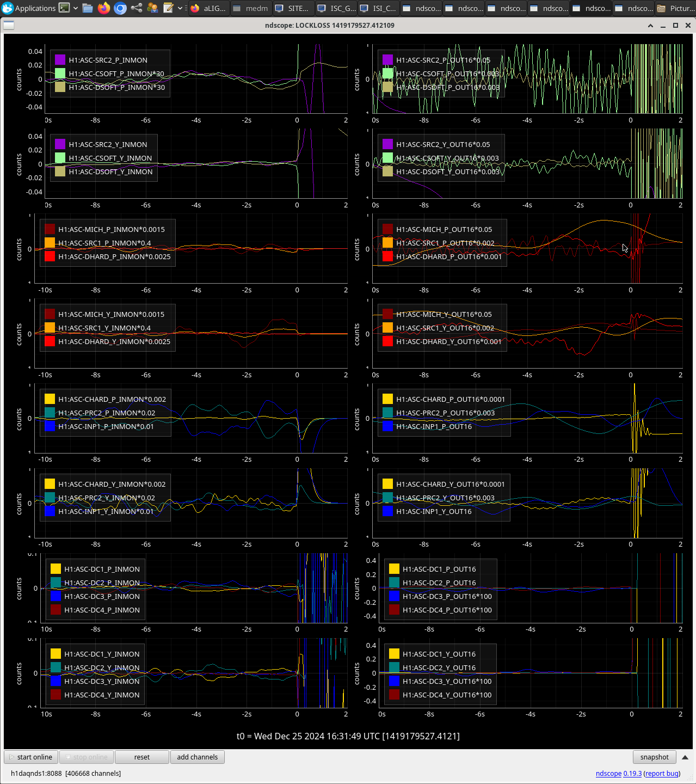
Task: Select the H1:ASC-DHARD_Y_INMON*0.0025 legend label
Action: coord(114,341)
